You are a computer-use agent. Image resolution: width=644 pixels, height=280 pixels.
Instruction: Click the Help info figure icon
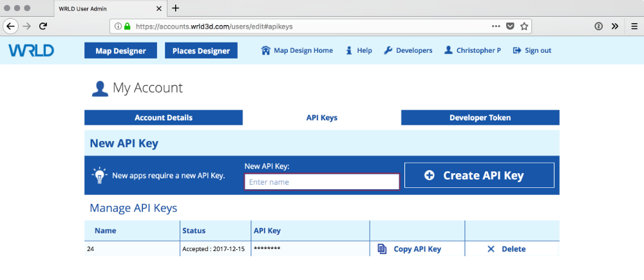coord(349,50)
